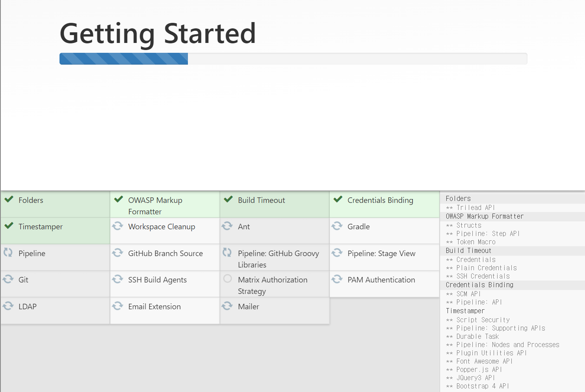Click Timestamper in the install log
The image size is (585, 392).
(x=465, y=311)
